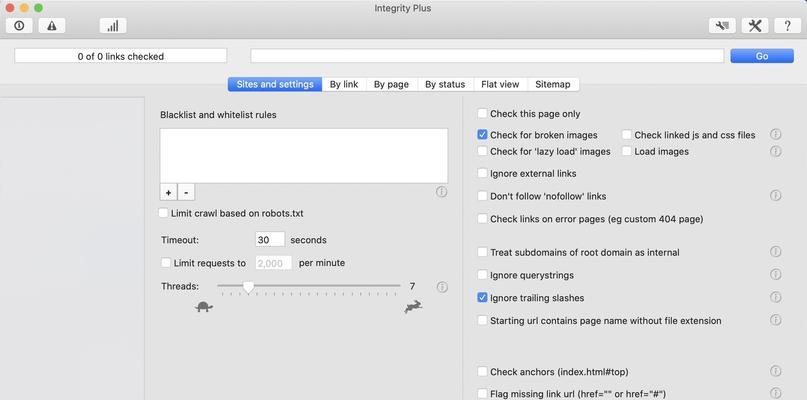Click info icon for nofollow links option
The image size is (807, 400).
[776, 196]
